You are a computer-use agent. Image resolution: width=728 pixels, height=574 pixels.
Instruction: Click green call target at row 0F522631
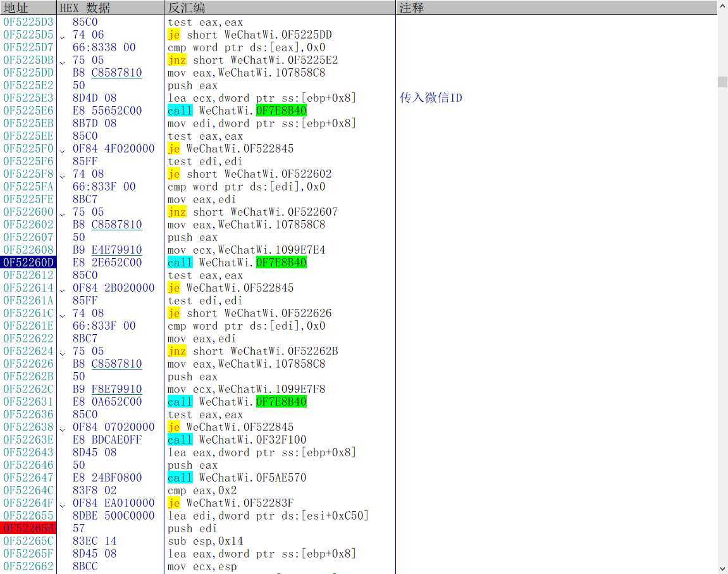pos(281,402)
